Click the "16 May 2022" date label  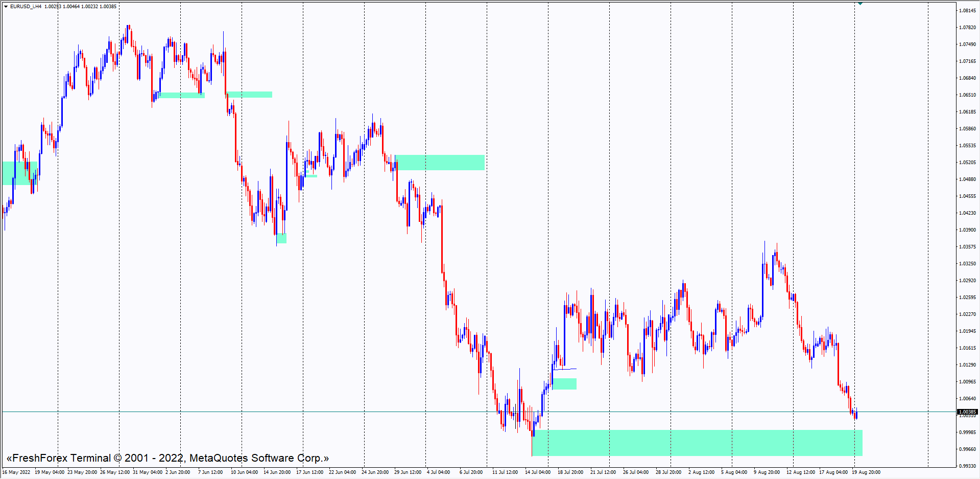click(16, 472)
